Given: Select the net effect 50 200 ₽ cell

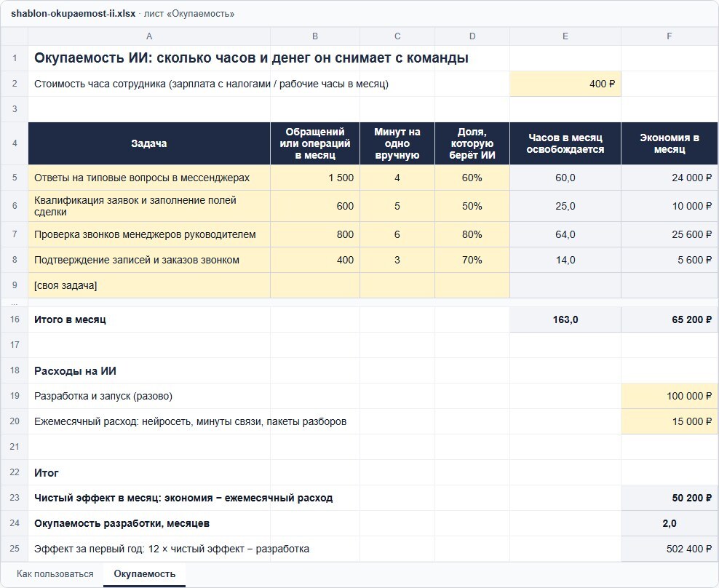Looking at the screenshot, I should point(670,498).
